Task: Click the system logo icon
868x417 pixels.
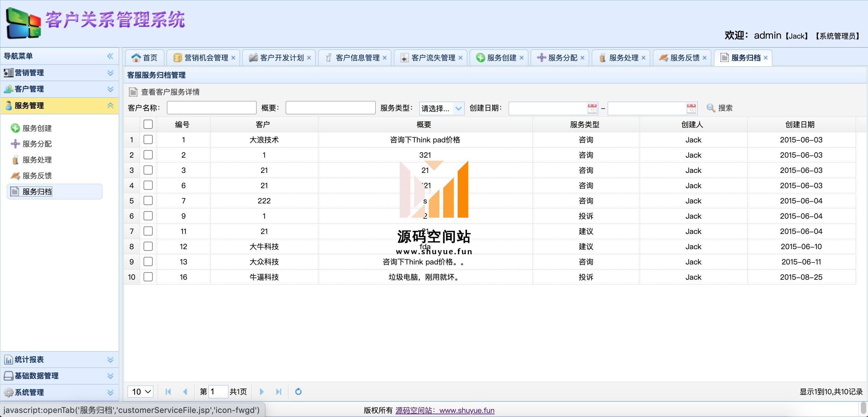Action: point(23,23)
